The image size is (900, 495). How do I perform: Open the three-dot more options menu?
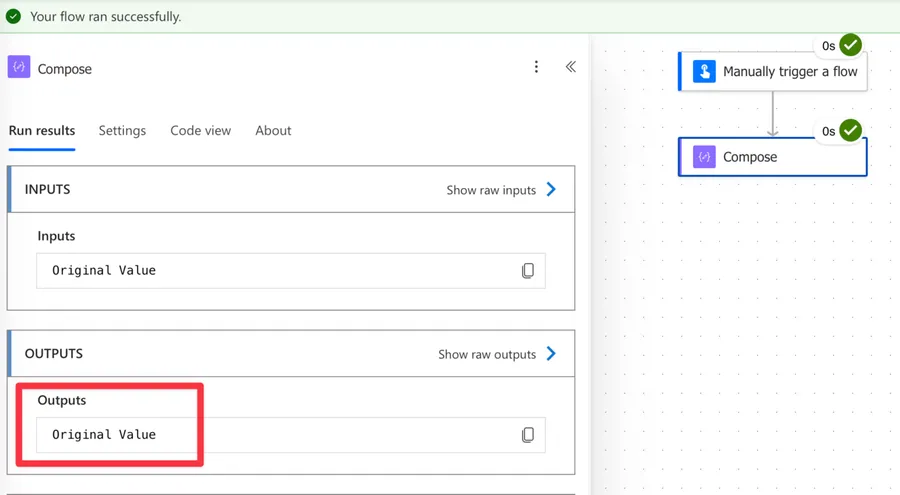click(536, 67)
